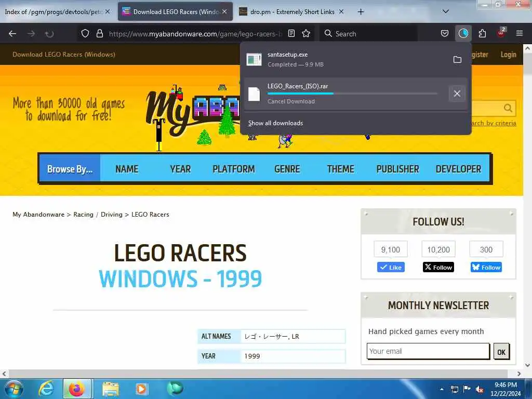532x399 pixels.
Task: Open the Windows Start menu
Action: click(14, 389)
